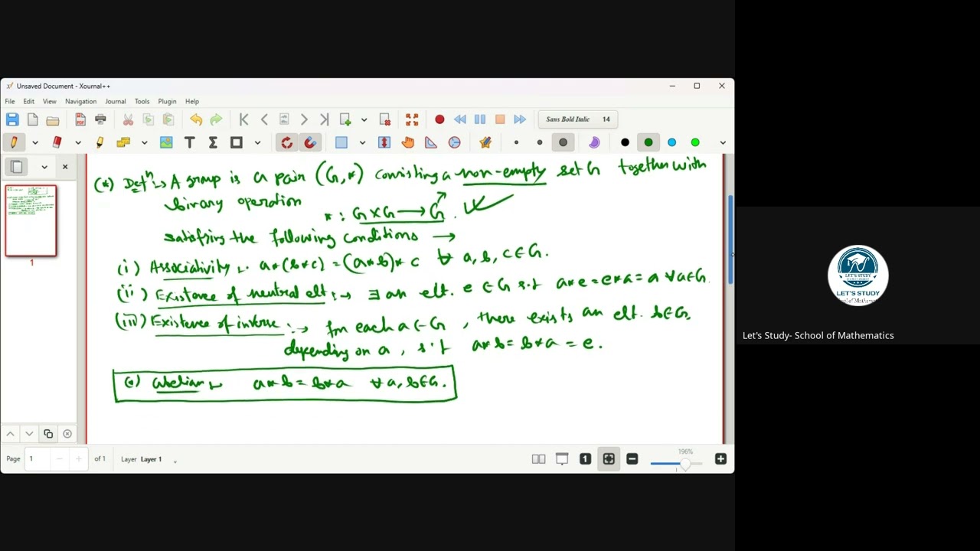
Task: Pick the light blue color swatch
Action: click(x=671, y=142)
